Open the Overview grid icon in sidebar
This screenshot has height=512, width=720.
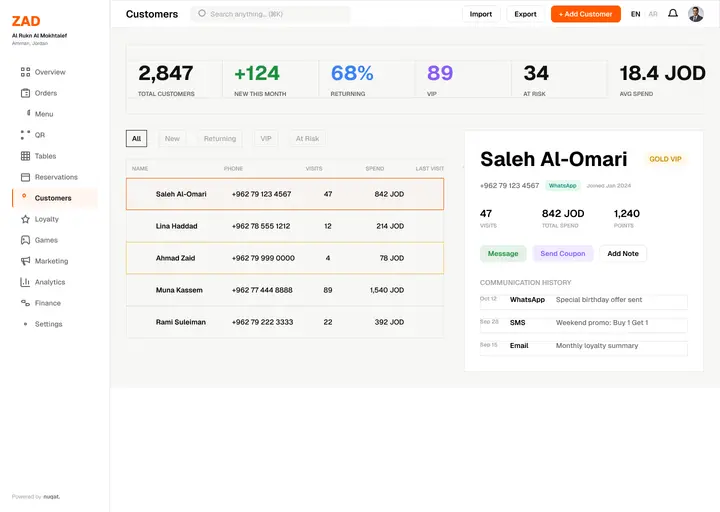25,72
